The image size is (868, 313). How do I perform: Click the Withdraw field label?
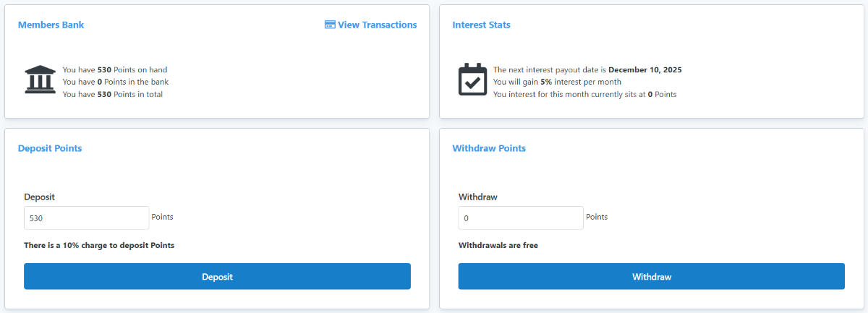(x=478, y=197)
